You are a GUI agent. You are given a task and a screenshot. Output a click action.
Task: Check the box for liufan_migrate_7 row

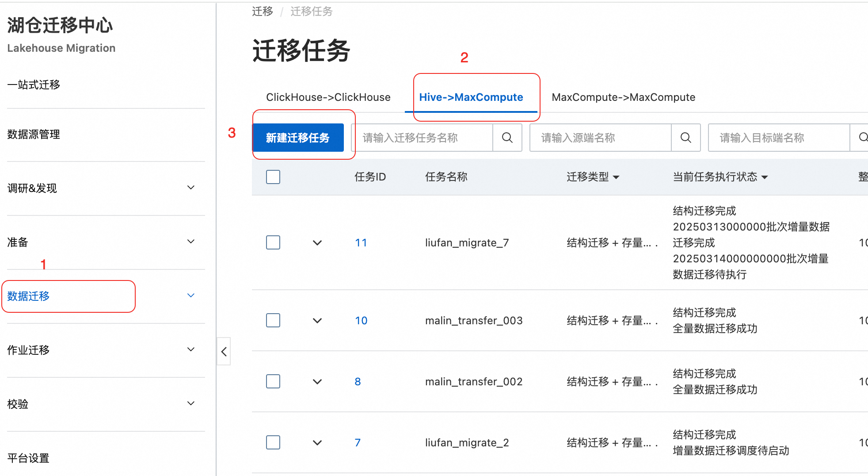pyautogui.click(x=273, y=242)
